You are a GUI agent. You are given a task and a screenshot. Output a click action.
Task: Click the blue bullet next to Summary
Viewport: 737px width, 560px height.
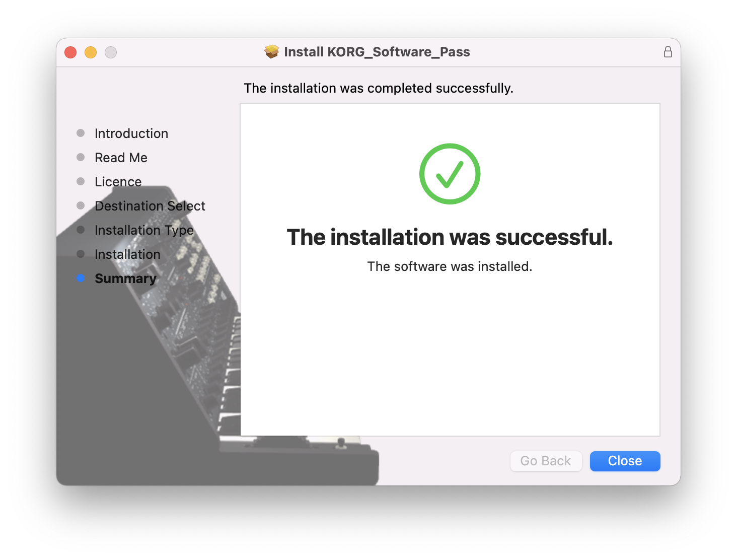tap(81, 278)
